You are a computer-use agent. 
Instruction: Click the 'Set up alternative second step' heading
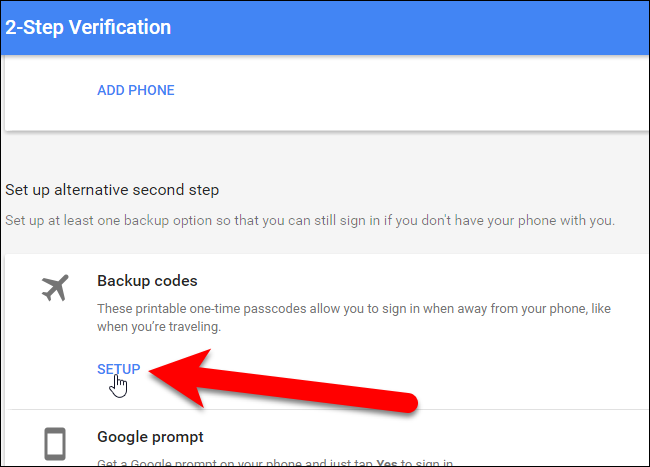(x=112, y=189)
